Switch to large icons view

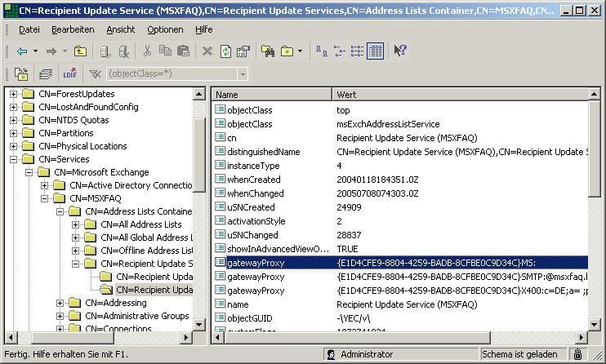pos(322,51)
